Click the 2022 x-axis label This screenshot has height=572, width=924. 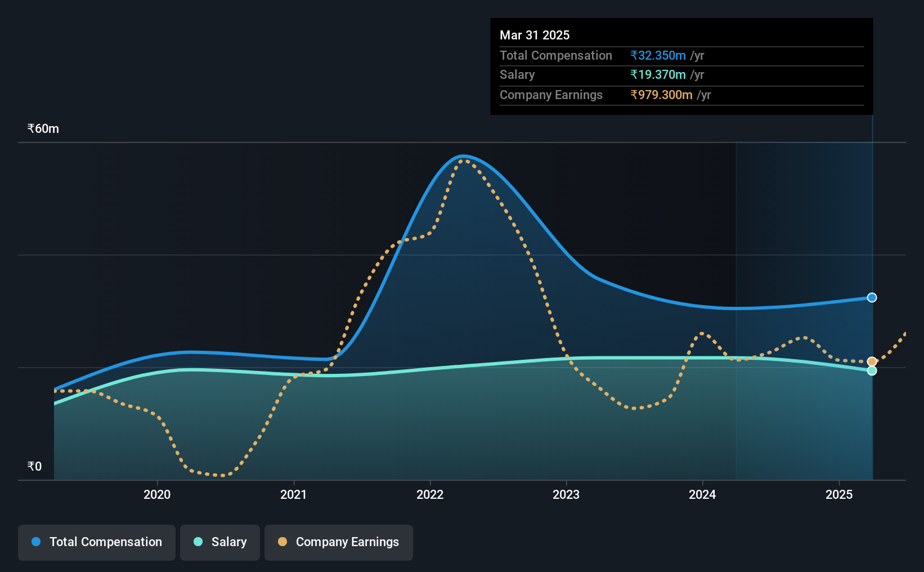click(430, 494)
